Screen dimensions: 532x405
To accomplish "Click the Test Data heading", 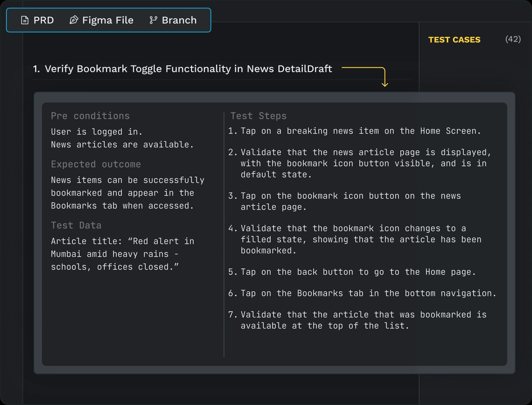I will click(x=76, y=225).
